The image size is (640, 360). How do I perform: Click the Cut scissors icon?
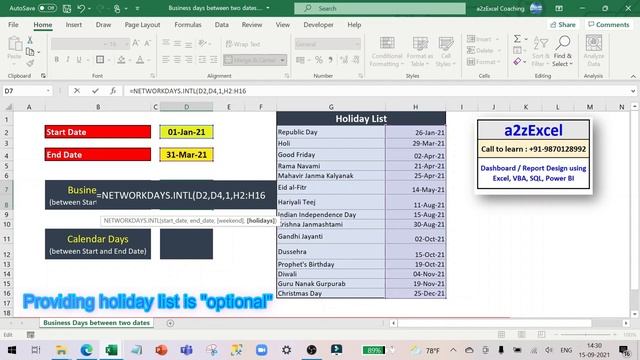coord(30,40)
